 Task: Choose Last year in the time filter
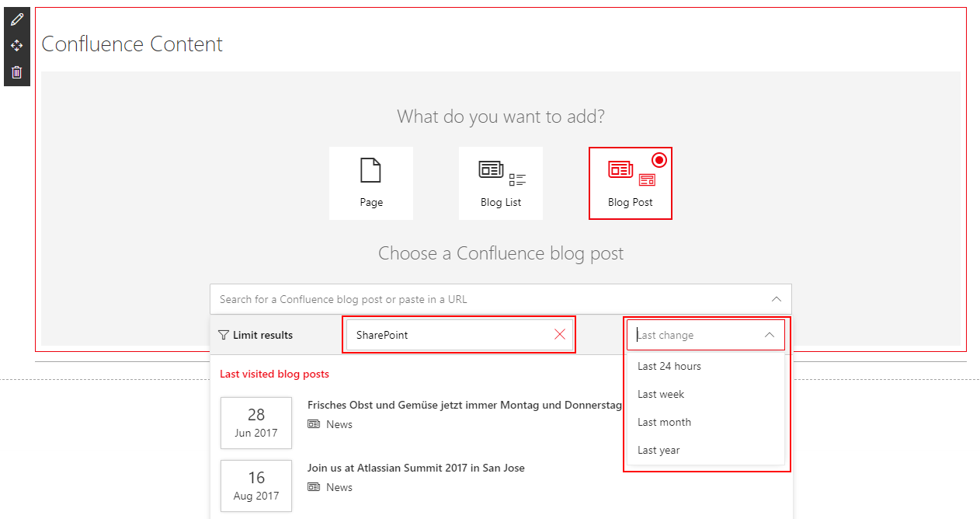658,450
